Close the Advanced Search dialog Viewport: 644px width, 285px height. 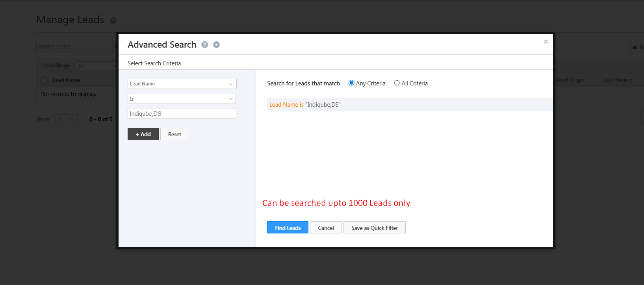coord(546,42)
